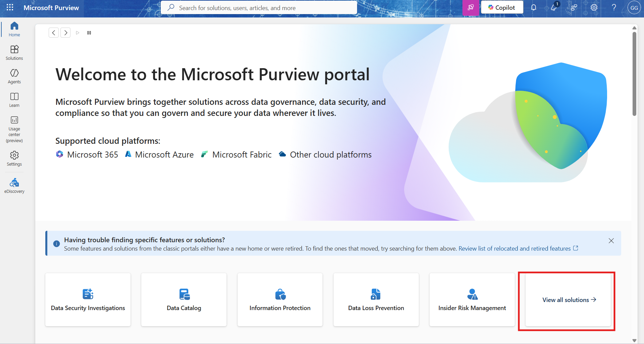Viewport: 644px width, 344px height.
Task: Open the app launcher waffle menu
Action: [x=10, y=7]
